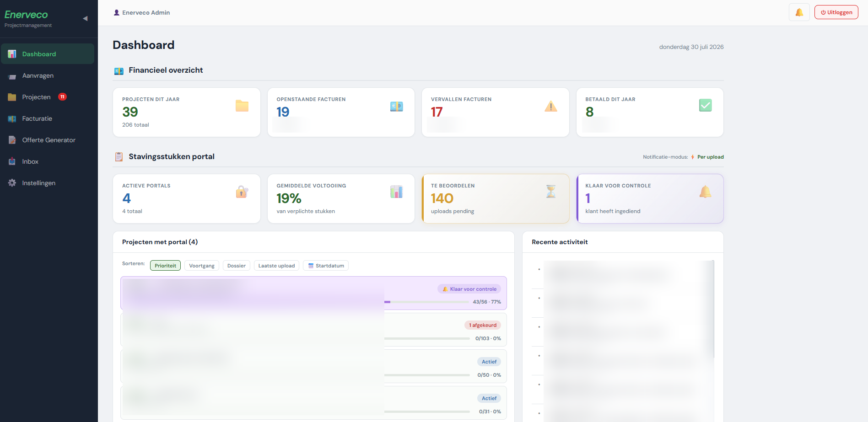Open notifications bell in top bar
This screenshot has height=422, width=868.
pyautogui.click(x=799, y=12)
